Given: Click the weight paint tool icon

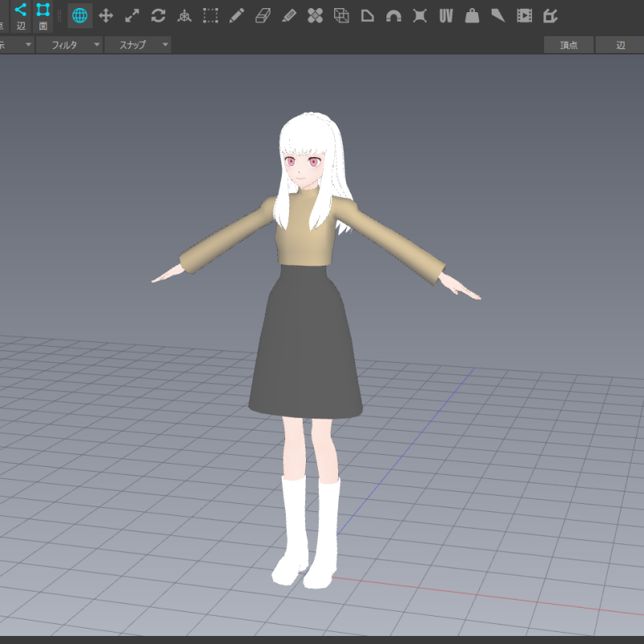Looking at the screenshot, I should [472, 15].
